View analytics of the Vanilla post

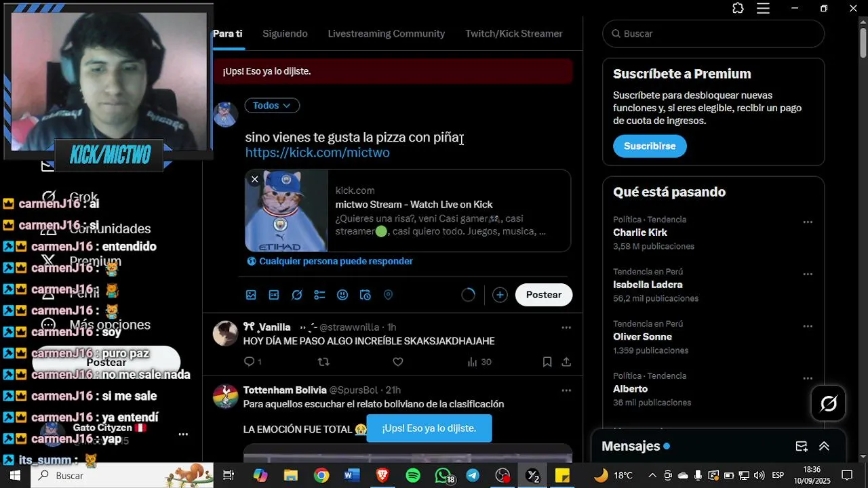coord(479,362)
